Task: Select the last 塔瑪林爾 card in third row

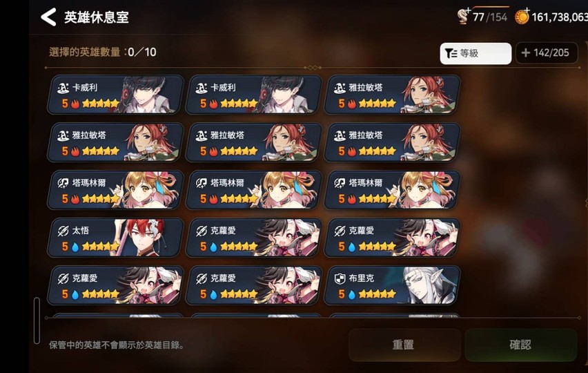Action: pyautogui.click(x=392, y=190)
